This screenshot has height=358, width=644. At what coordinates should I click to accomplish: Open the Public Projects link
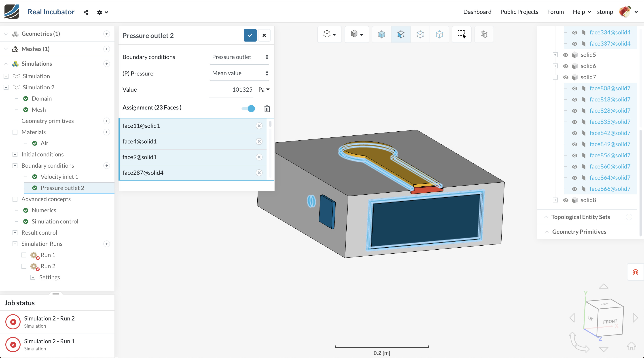pos(519,12)
